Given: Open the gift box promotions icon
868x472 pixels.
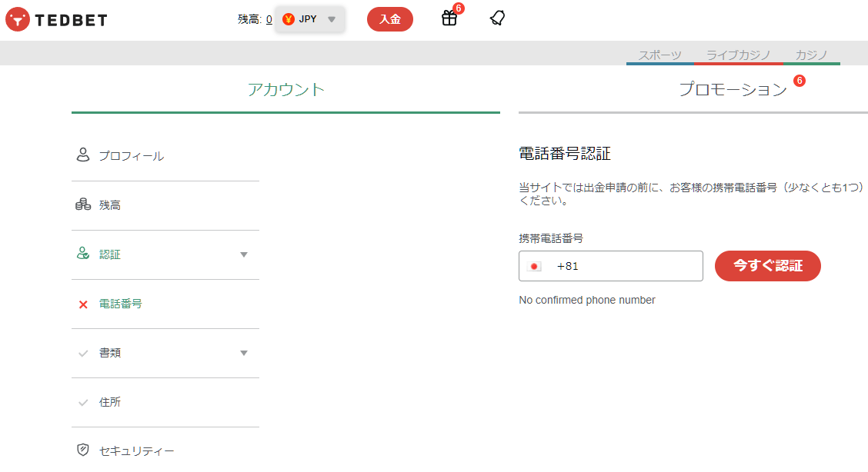Looking at the screenshot, I should coord(449,18).
